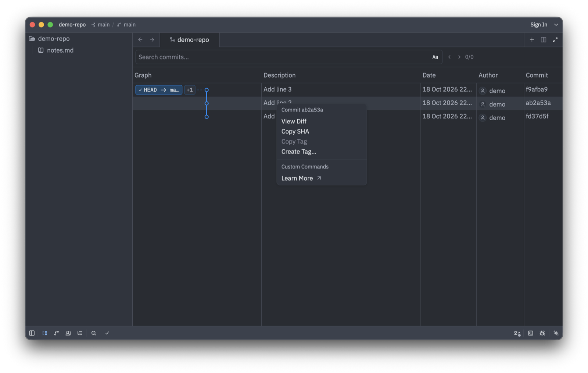Open the terminal panel icon
The width and height of the screenshot is (588, 373).
pos(530,333)
